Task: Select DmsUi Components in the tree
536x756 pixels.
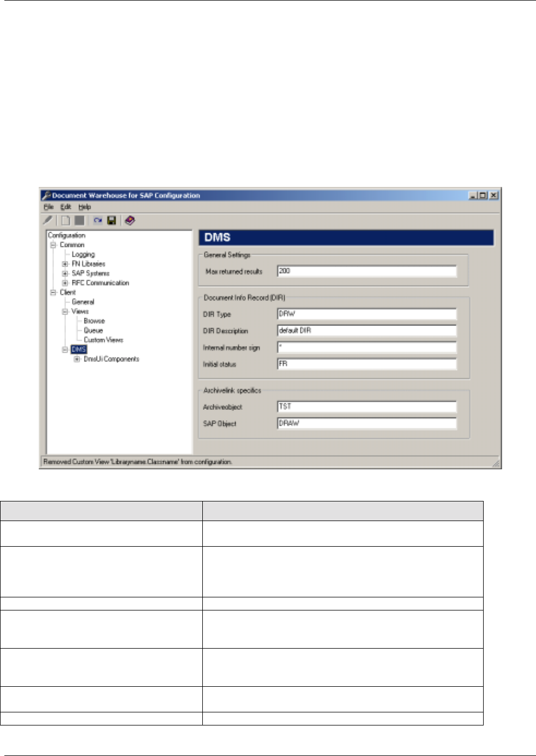Action: [111, 359]
